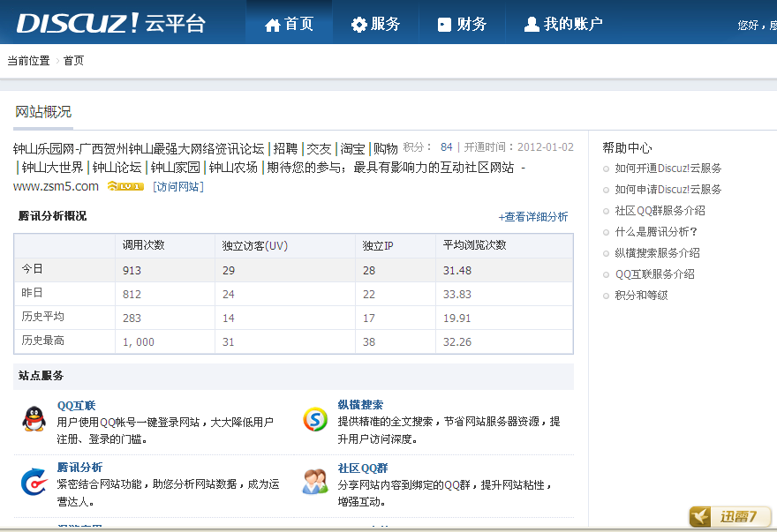Click the wallet icon beside 财务
Screen dimensions: 777x532
(x=444, y=25)
